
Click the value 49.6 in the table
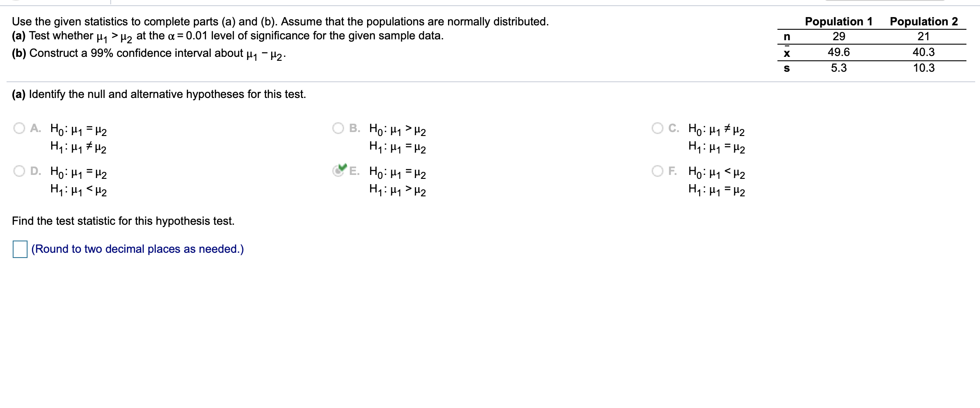[x=838, y=52]
